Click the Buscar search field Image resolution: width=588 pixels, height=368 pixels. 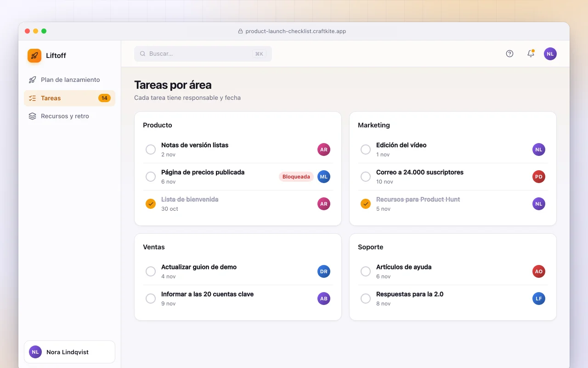point(203,54)
